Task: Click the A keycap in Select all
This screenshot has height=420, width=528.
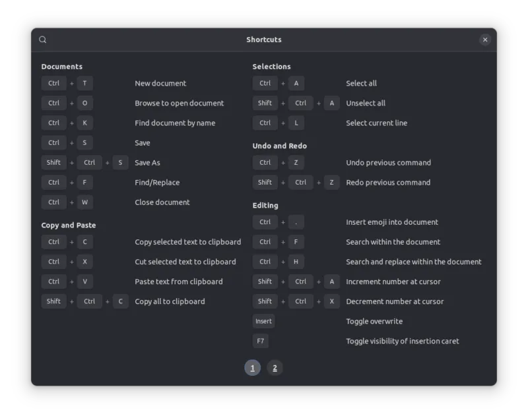Action: 296,83
